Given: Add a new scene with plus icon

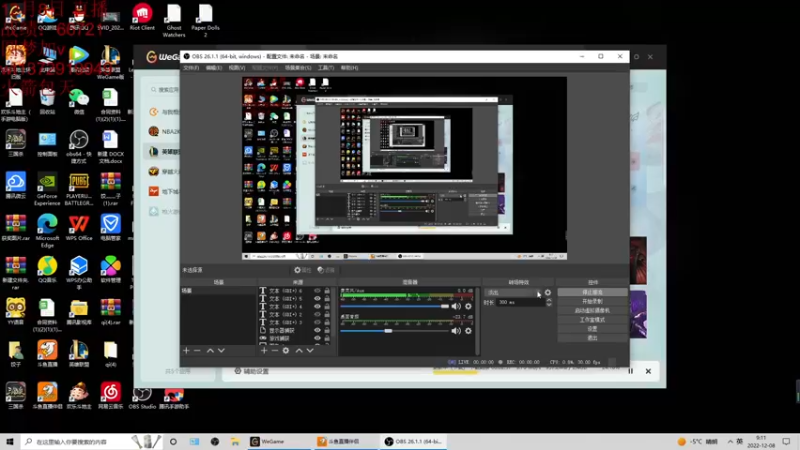Looking at the screenshot, I should pyautogui.click(x=186, y=351).
